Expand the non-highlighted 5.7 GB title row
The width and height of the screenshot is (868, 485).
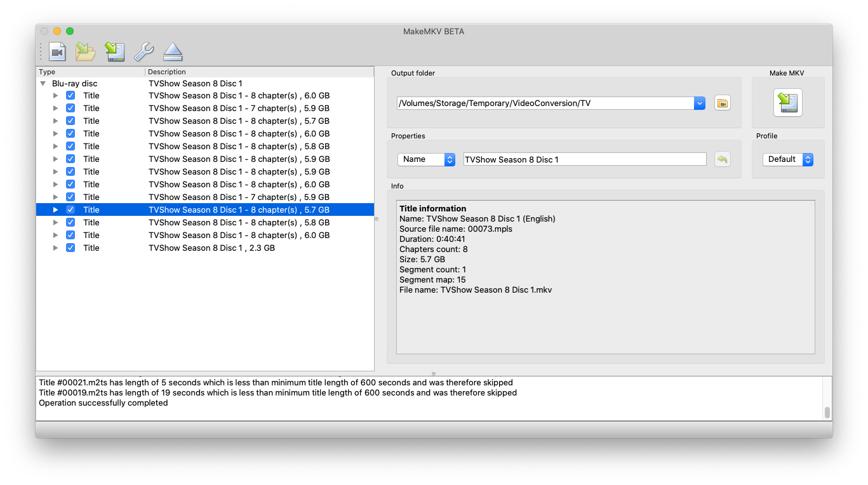[x=56, y=121]
